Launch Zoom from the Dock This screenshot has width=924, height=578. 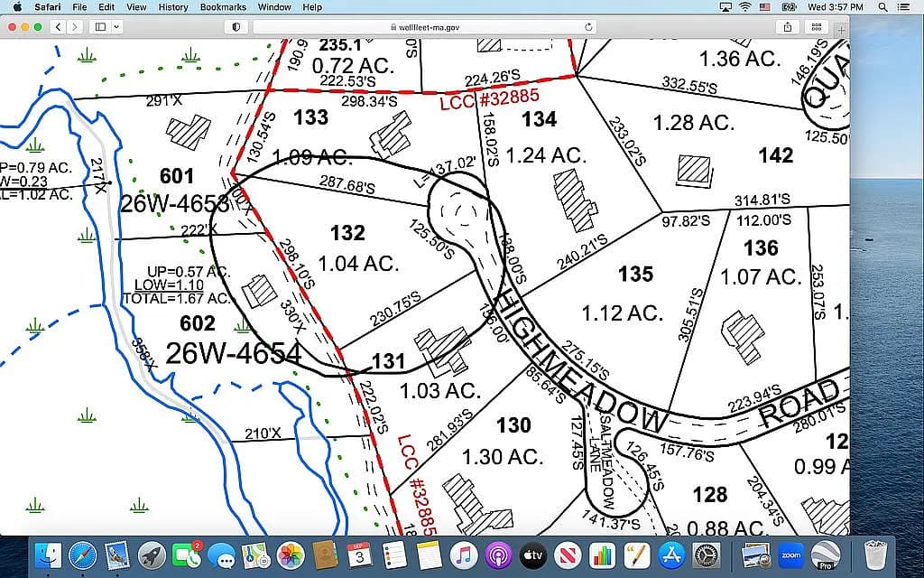coord(790,553)
